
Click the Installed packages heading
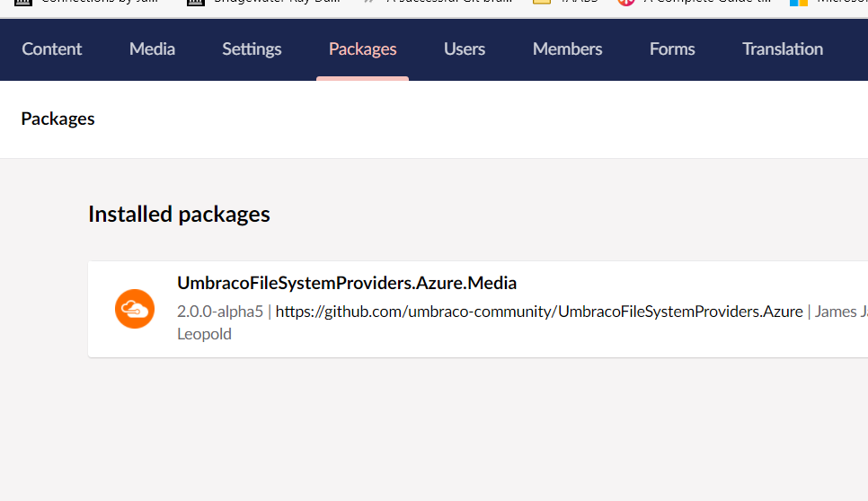coord(179,214)
